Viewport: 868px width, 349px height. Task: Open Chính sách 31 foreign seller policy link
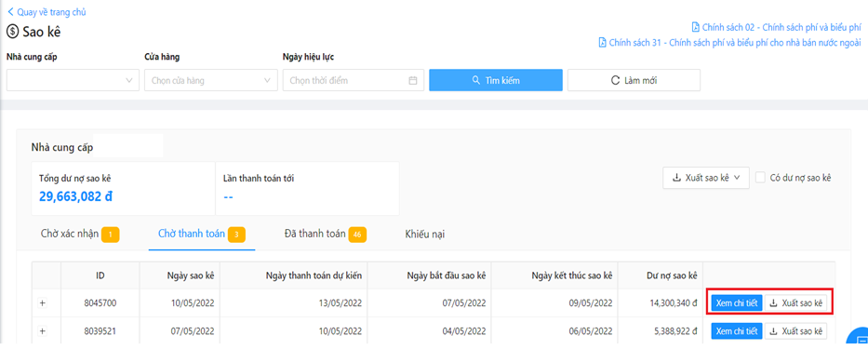click(x=730, y=43)
